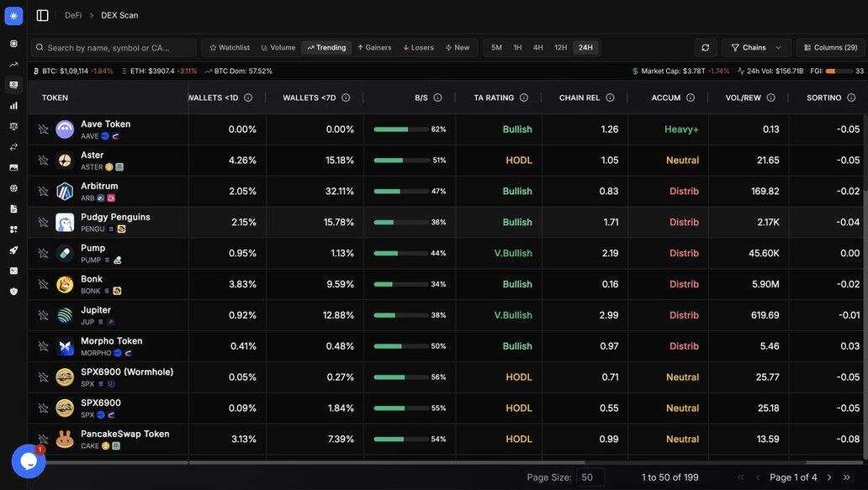This screenshot has height=490, width=868.
Task: Select the 1H timeframe tab
Action: pos(517,48)
